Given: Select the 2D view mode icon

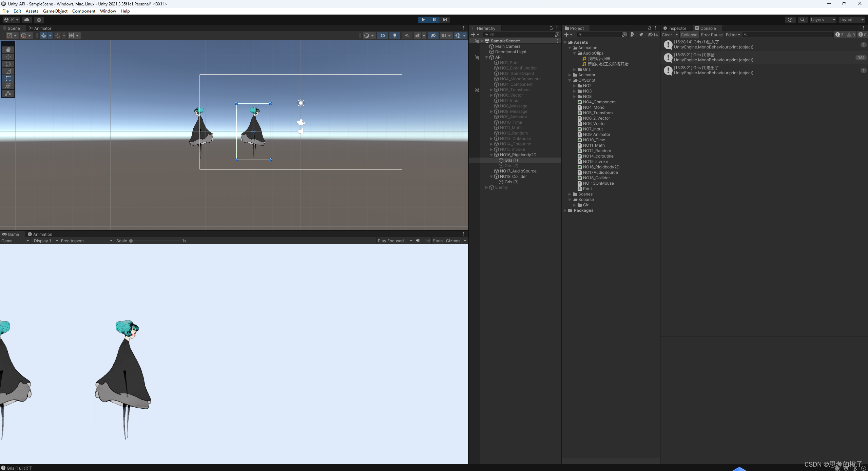Looking at the screenshot, I should [x=382, y=35].
